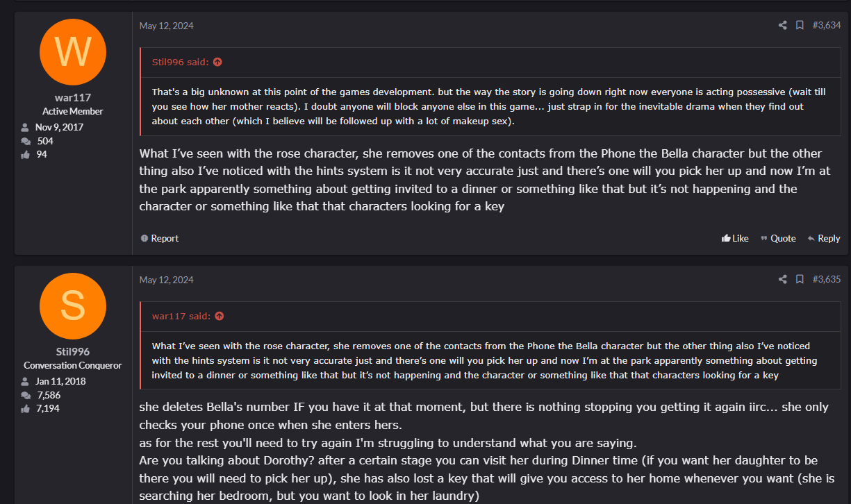Click May 12, 2024 date on post #3,635

click(167, 280)
